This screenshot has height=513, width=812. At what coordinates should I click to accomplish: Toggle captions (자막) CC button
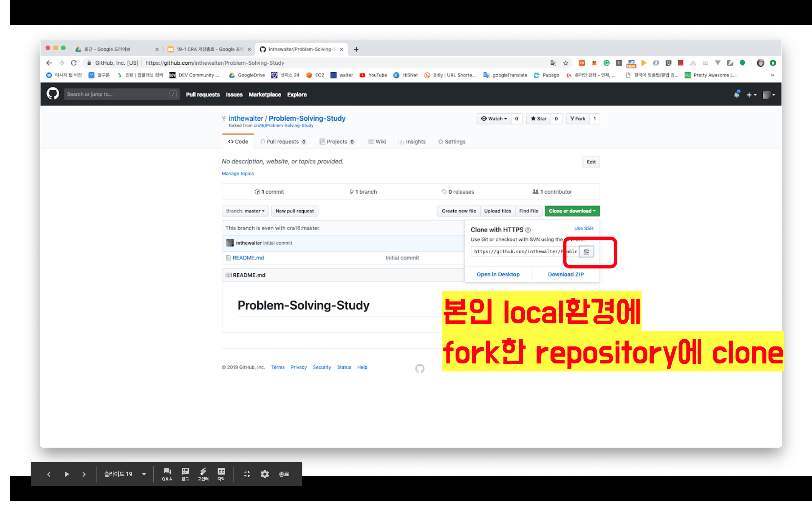(221, 474)
